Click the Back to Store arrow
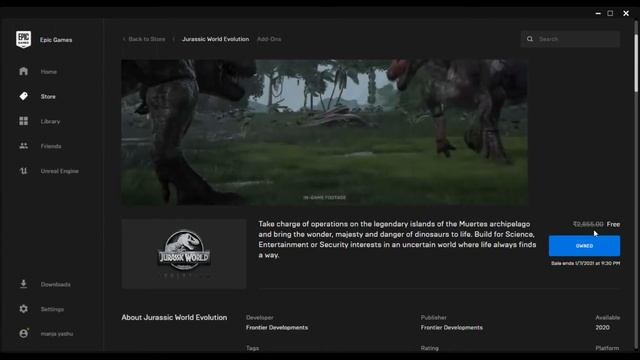Screen dimensions: 640x360 click(124, 39)
